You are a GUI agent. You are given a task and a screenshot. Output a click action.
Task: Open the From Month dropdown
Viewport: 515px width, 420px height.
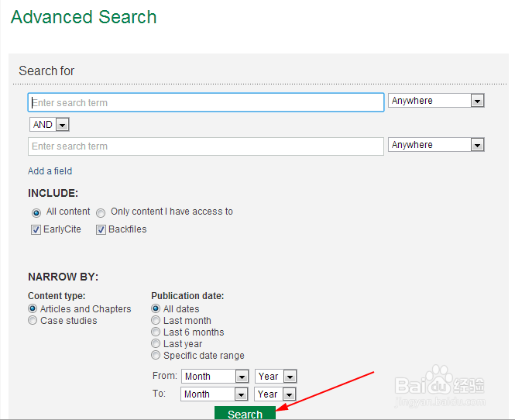click(x=215, y=377)
